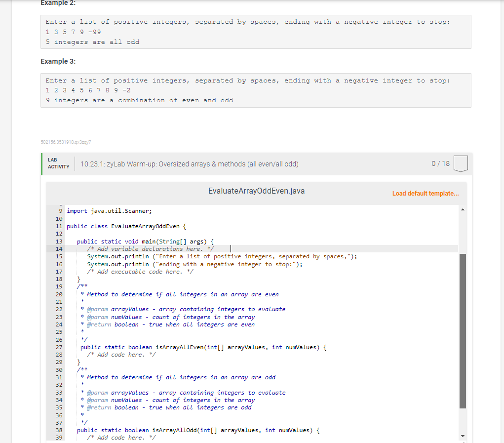
Task: Click the "0 / 18" score display
Action: click(440, 163)
